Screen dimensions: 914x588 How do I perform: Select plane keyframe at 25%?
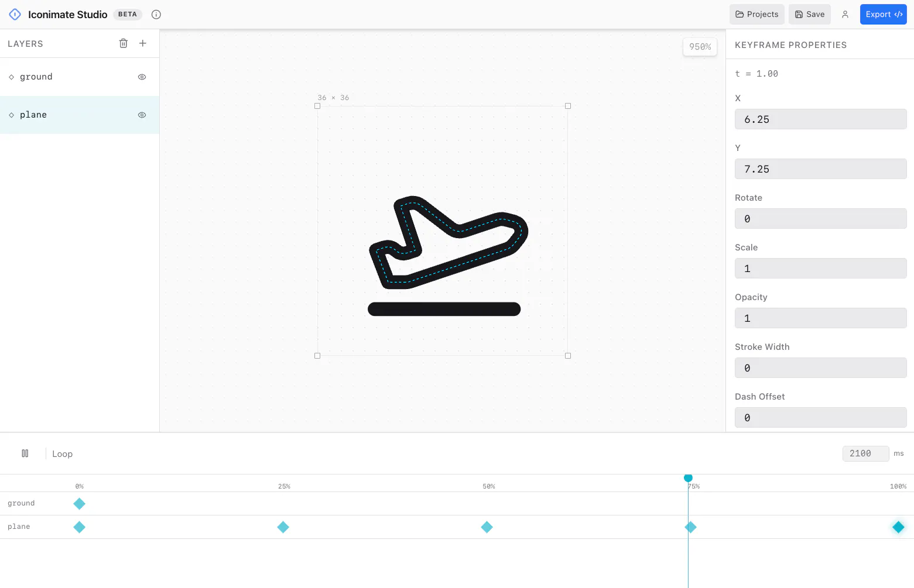283,527
